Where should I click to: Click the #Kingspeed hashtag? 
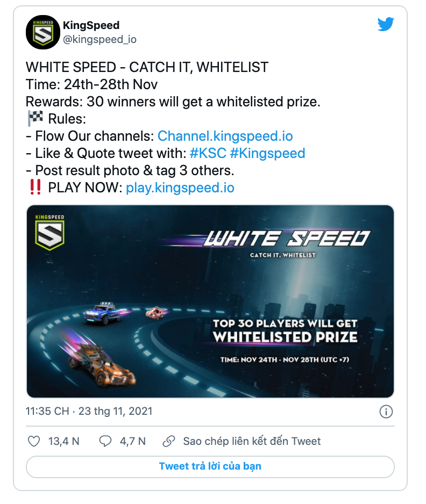[267, 153]
